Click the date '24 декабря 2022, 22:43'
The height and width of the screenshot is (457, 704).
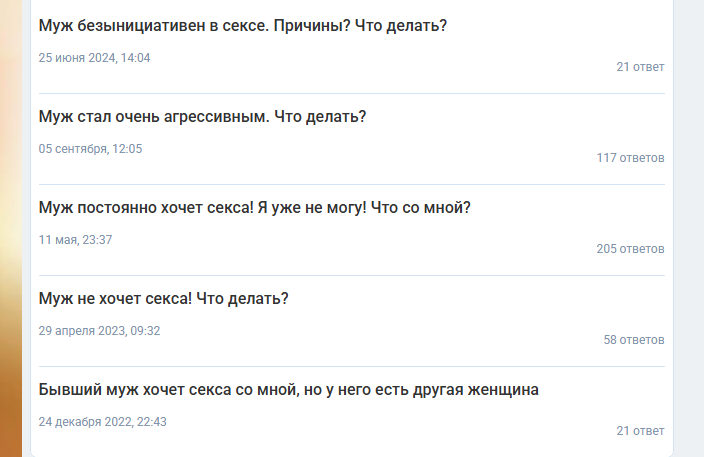pos(102,422)
